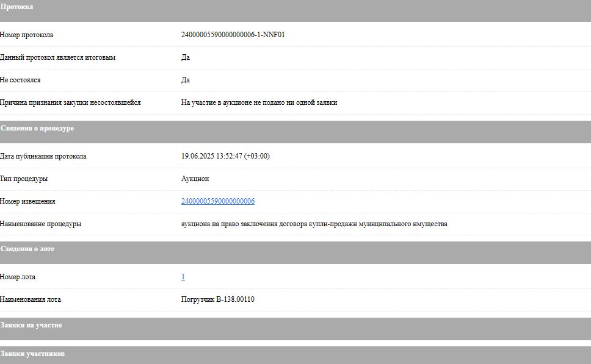
Task: Click the procedure name text about муниципального имущества
Action: pyautogui.click(x=314, y=224)
